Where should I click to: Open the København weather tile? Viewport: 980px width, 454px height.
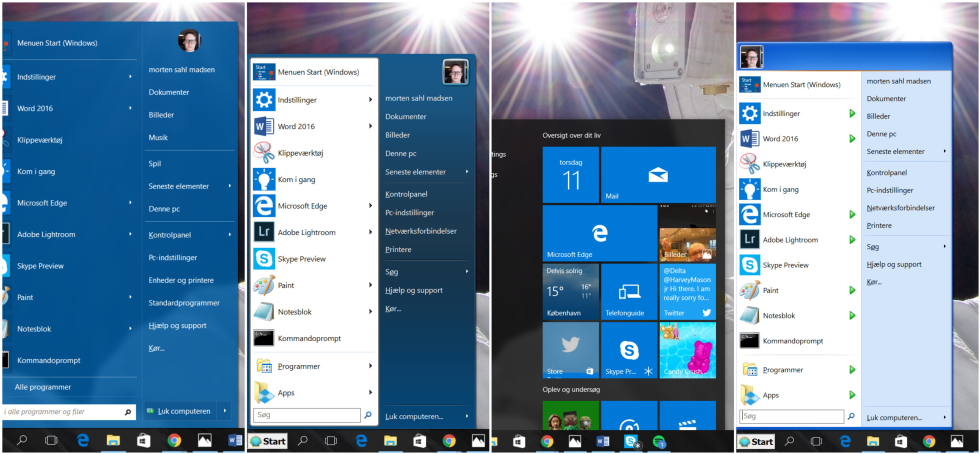point(570,292)
